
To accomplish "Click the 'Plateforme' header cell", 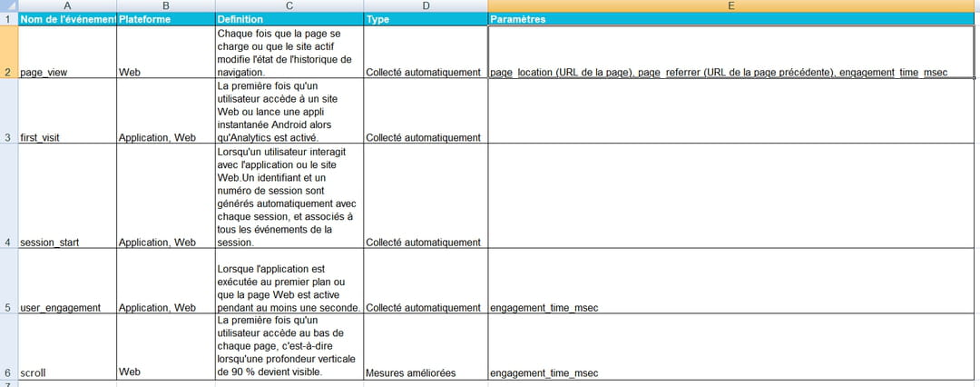I will click(166, 19).
